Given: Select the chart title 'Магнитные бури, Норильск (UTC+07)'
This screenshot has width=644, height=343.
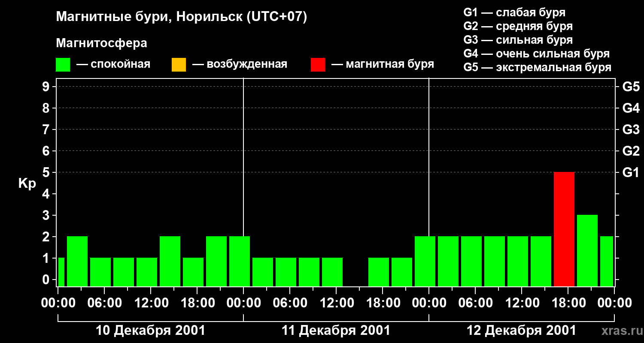Looking at the screenshot, I should tap(182, 17).
